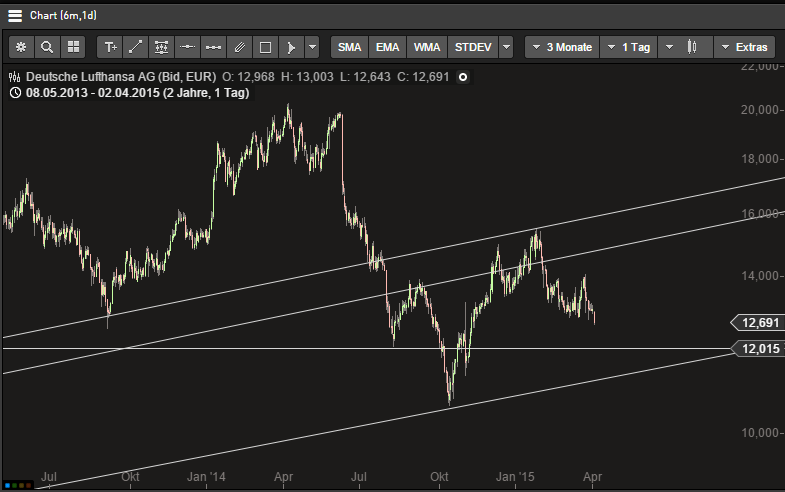Add the SMA indicator
Viewport: 785px width, 492px height.
click(350, 47)
